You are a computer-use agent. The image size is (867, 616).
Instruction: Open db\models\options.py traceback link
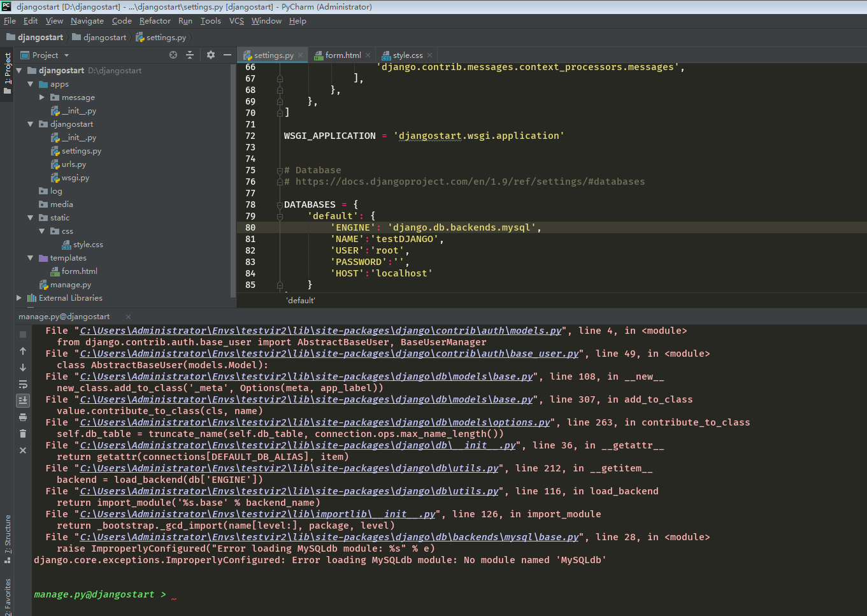(315, 422)
